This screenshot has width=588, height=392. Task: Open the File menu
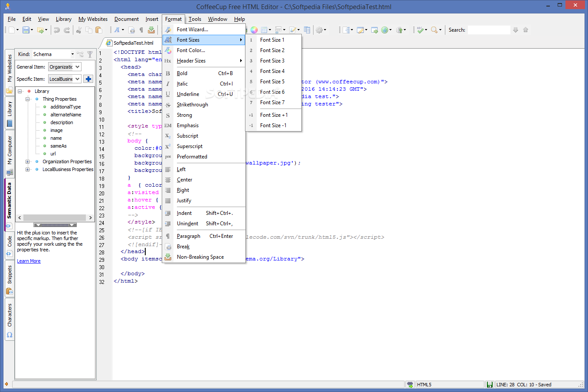pos(12,19)
